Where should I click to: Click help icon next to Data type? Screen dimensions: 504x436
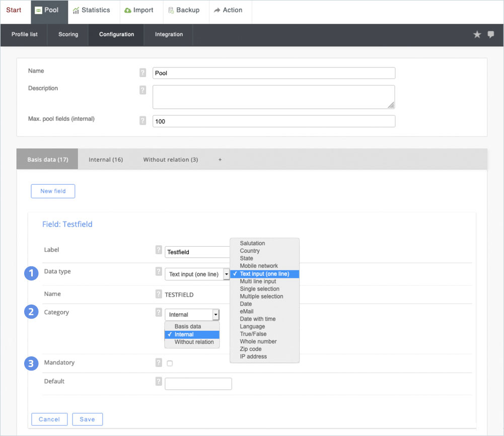coord(159,272)
